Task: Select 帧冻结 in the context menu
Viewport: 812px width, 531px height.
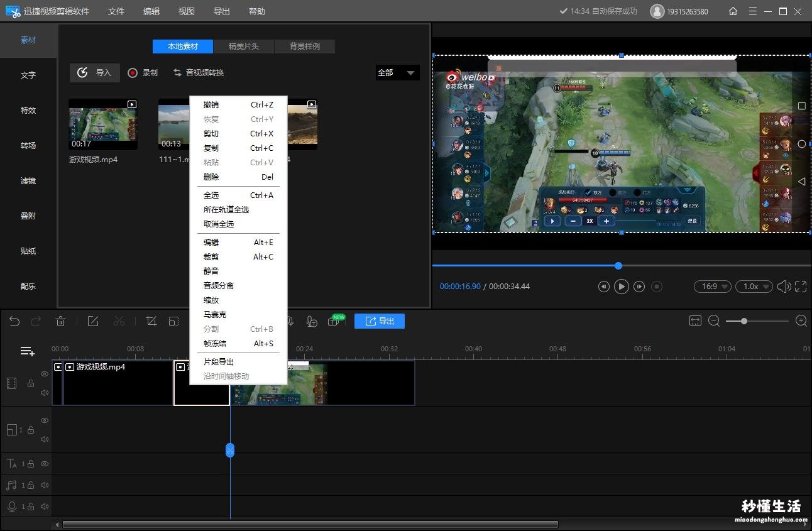Action: tap(238, 343)
